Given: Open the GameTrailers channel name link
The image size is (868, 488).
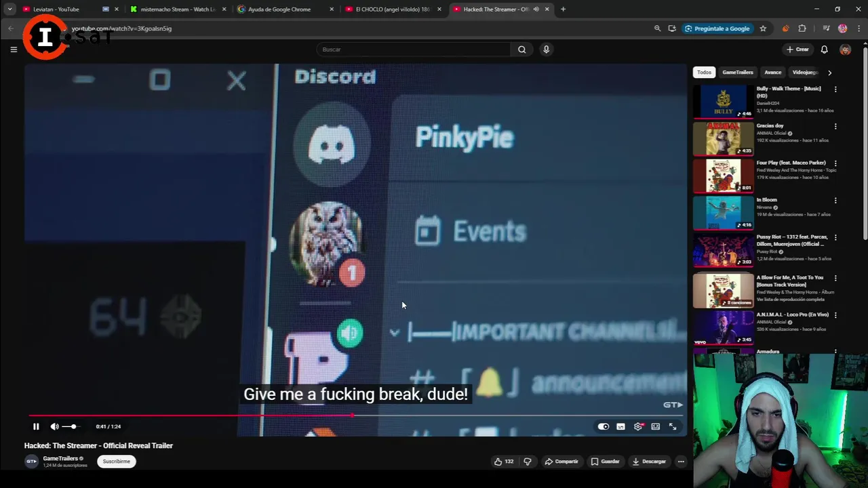Looking at the screenshot, I should pyautogui.click(x=60, y=458).
